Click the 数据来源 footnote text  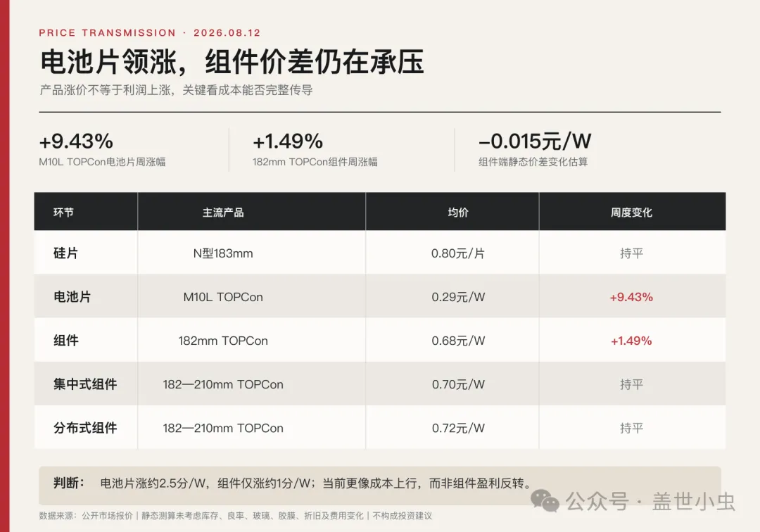(236, 516)
